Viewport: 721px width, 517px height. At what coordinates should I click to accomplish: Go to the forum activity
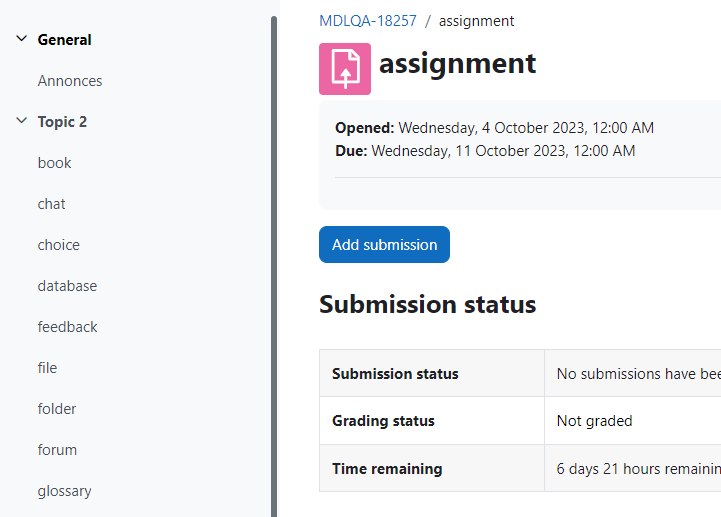click(57, 450)
